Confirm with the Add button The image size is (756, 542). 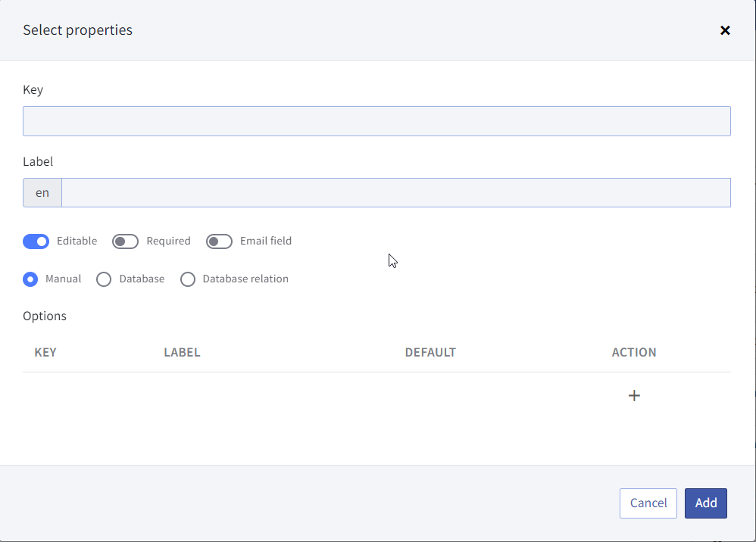705,503
